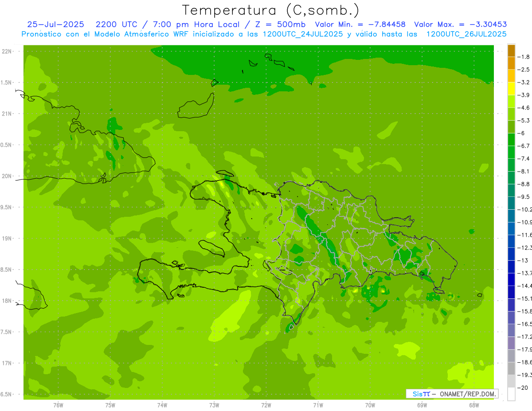Viewport: 532px width, 411px height.
Task: Click the '73W' longitude label
Action: tap(214, 405)
